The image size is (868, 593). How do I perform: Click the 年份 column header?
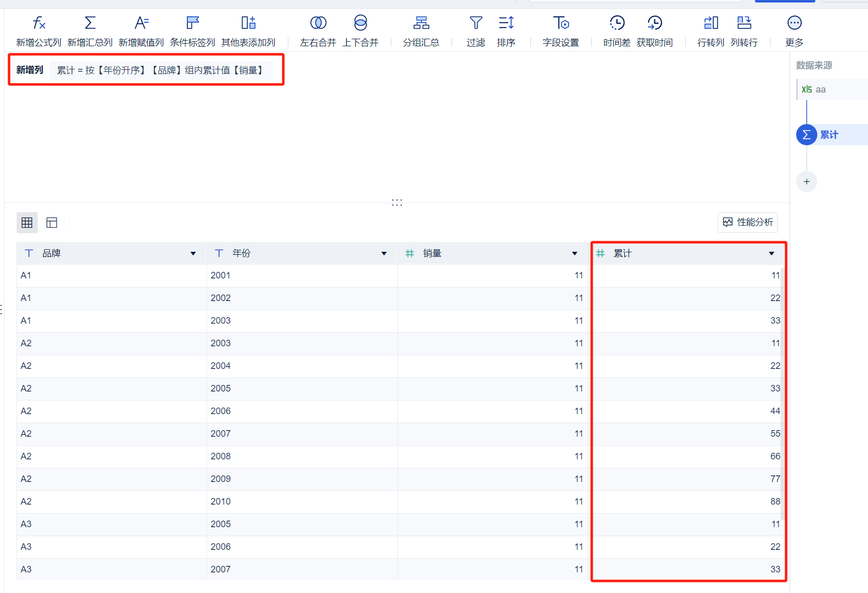pyautogui.click(x=302, y=253)
